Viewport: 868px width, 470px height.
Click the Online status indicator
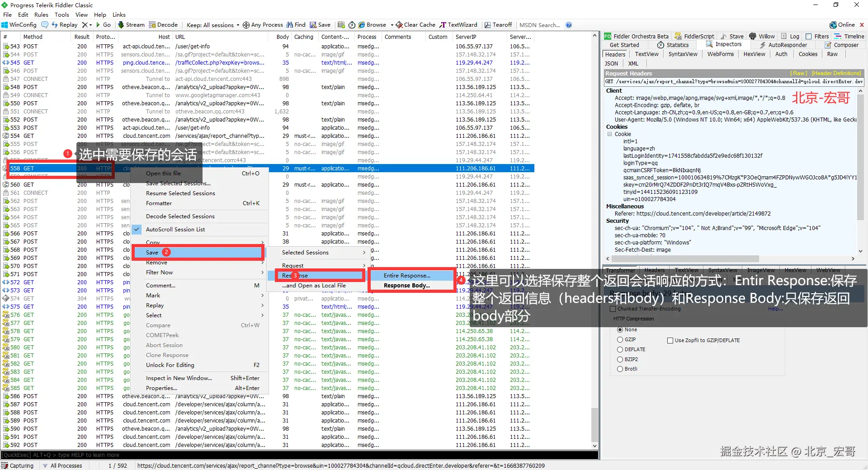pos(842,25)
